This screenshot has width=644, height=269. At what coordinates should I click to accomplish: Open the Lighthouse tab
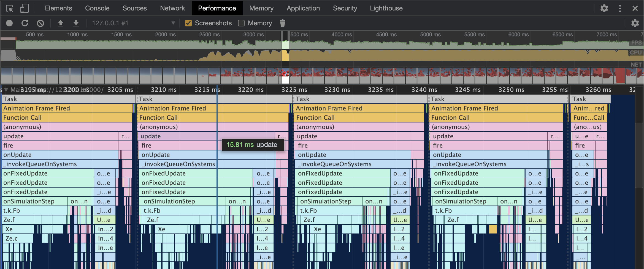coord(386,8)
